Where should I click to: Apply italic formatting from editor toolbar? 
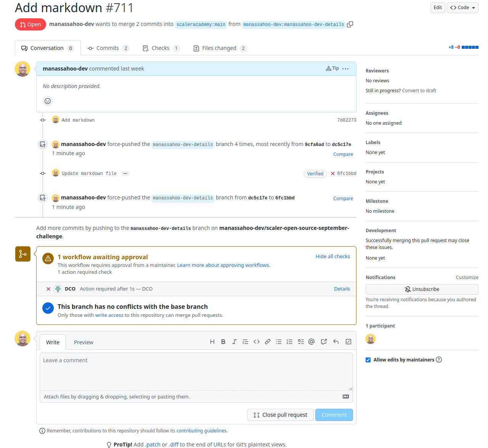[x=234, y=342]
